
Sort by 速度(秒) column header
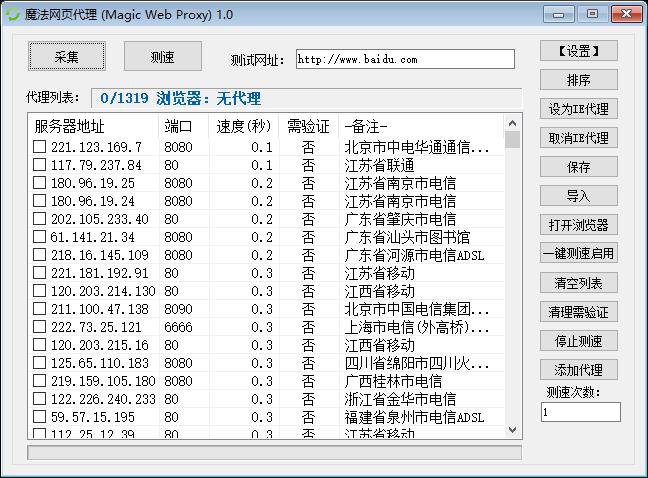coord(244,127)
